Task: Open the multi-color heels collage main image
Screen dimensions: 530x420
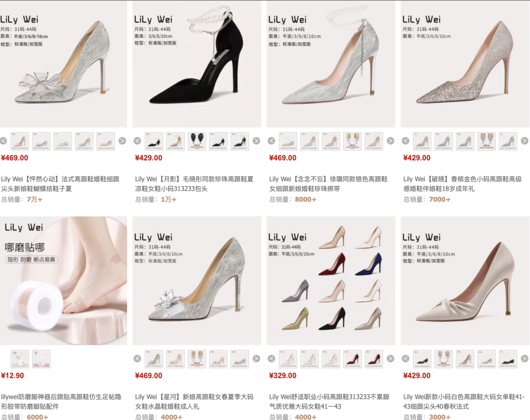Action: pyautogui.click(x=331, y=281)
